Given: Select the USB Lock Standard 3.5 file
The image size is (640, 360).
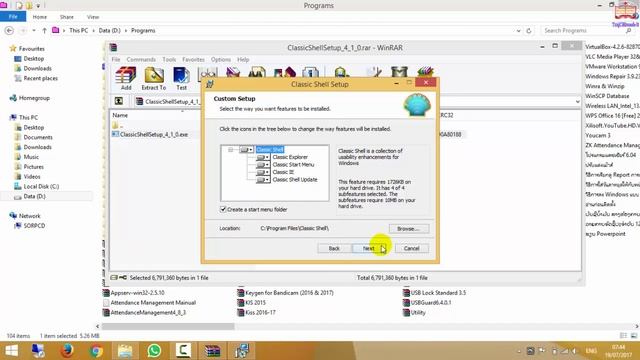Looking at the screenshot, I should tap(438, 293).
